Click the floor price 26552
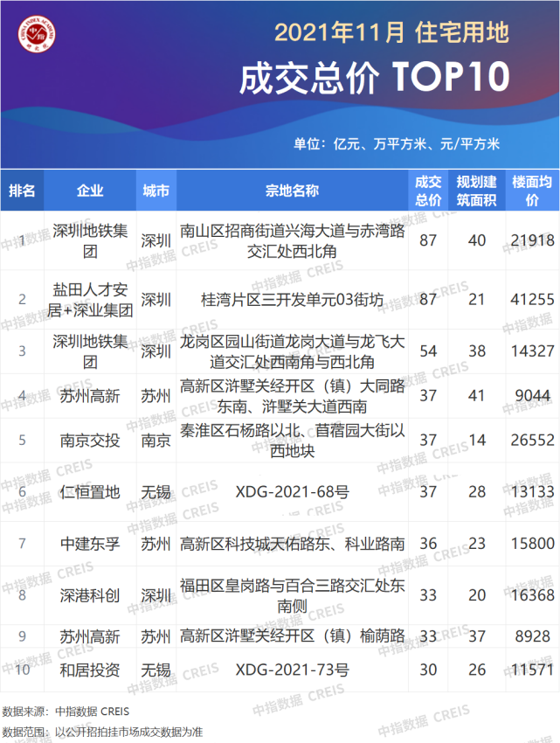The height and width of the screenshot is (743, 560). click(x=532, y=441)
